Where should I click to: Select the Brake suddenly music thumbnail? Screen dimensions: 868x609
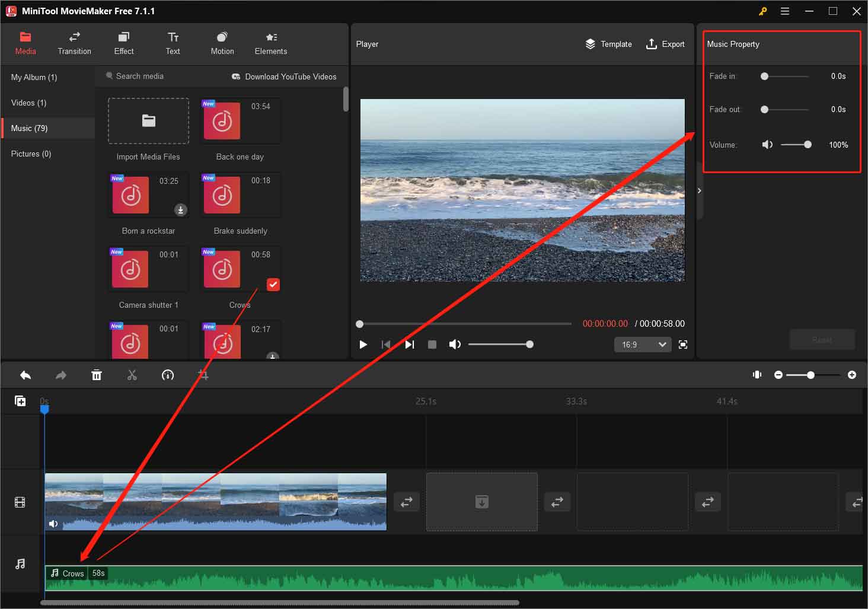[240, 195]
